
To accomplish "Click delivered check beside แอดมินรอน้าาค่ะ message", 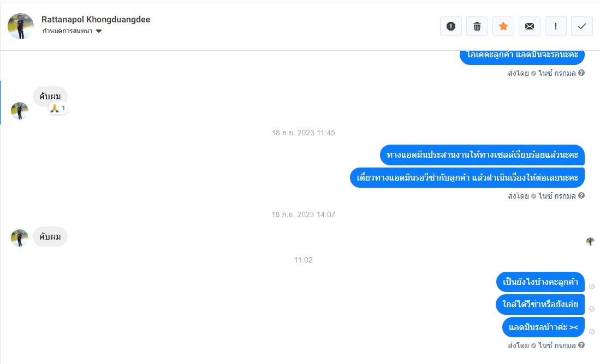I will (592, 332).
